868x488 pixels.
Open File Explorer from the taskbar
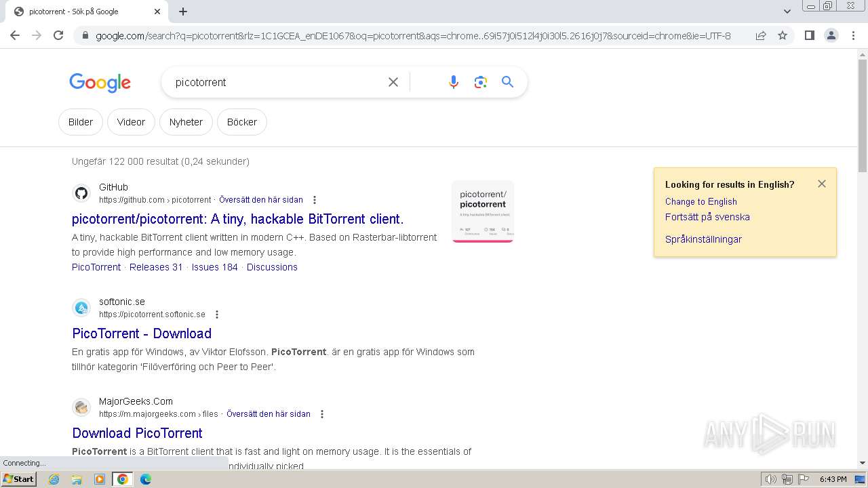click(77, 479)
